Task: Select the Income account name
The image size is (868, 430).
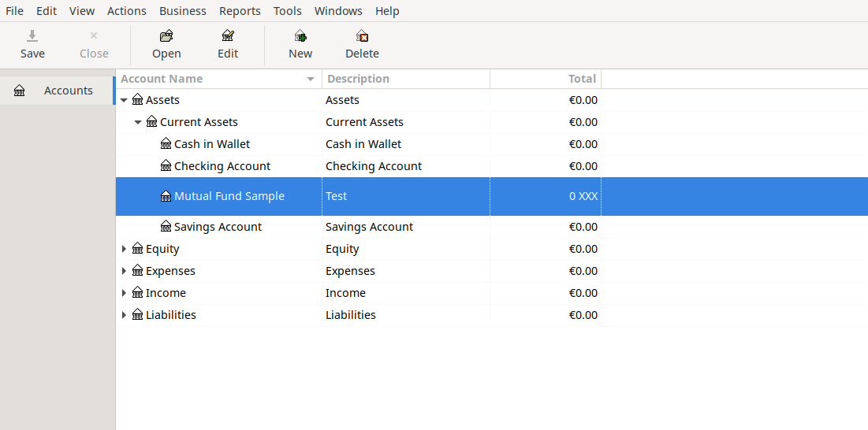Action: pyautogui.click(x=166, y=293)
